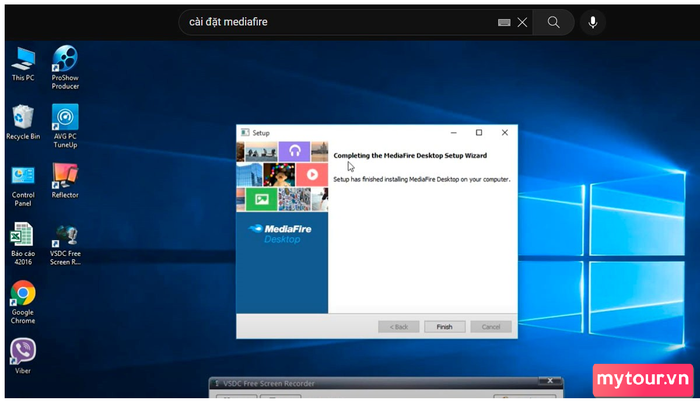This screenshot has height=405, width=700.
Task: Click the Setup title bar icon
Action: pyautogui.click(x=245, y=132)
